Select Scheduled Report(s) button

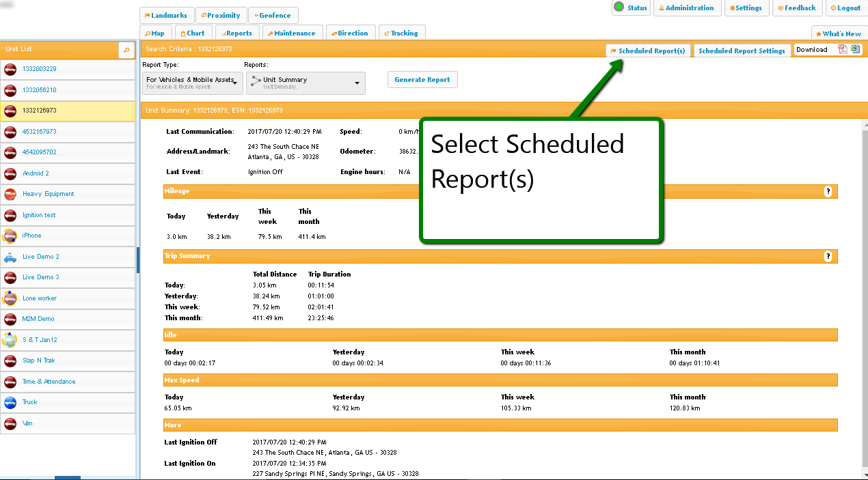pos(647,51)
